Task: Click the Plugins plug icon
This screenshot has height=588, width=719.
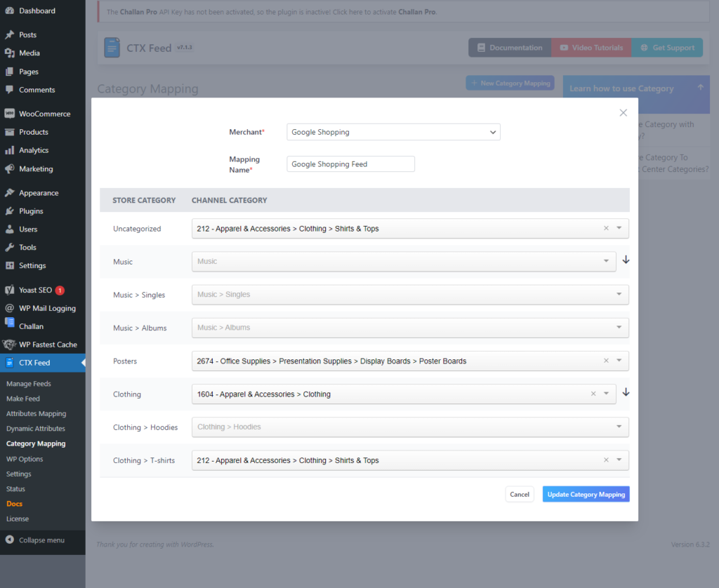Action: 10,211
